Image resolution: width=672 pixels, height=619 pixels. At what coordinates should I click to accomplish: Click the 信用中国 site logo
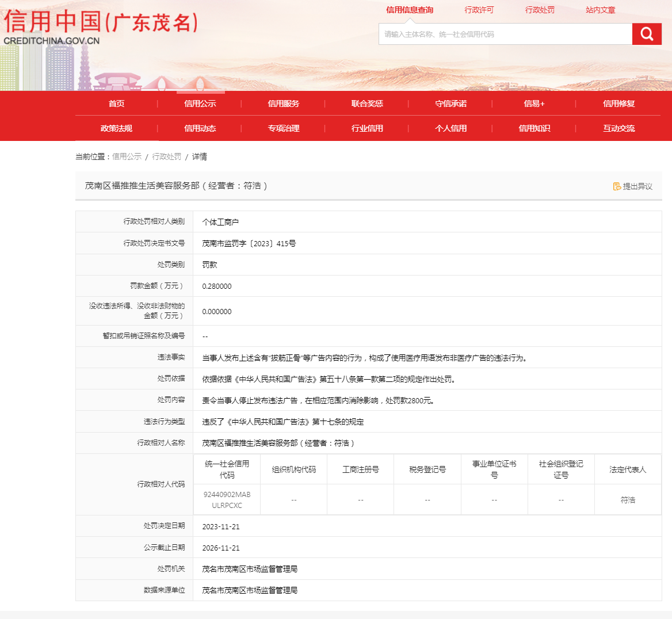pyautogui.click(x=101, y=27)
